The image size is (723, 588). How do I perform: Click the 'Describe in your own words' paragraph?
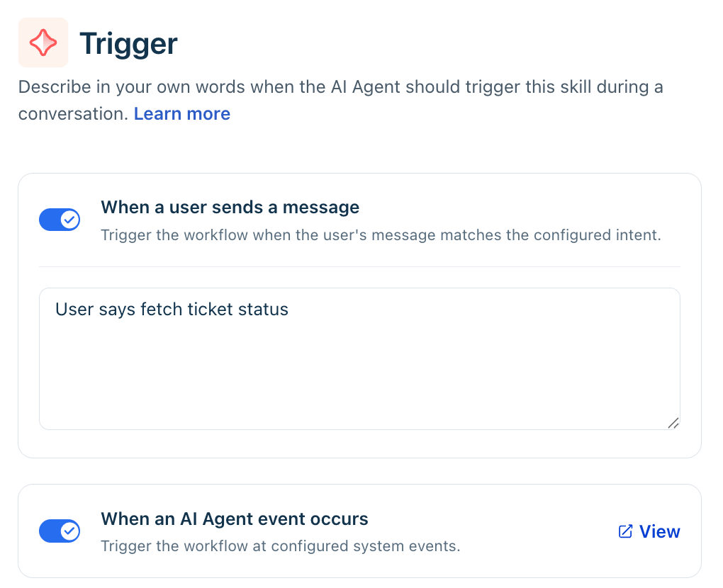coord(340,100)
